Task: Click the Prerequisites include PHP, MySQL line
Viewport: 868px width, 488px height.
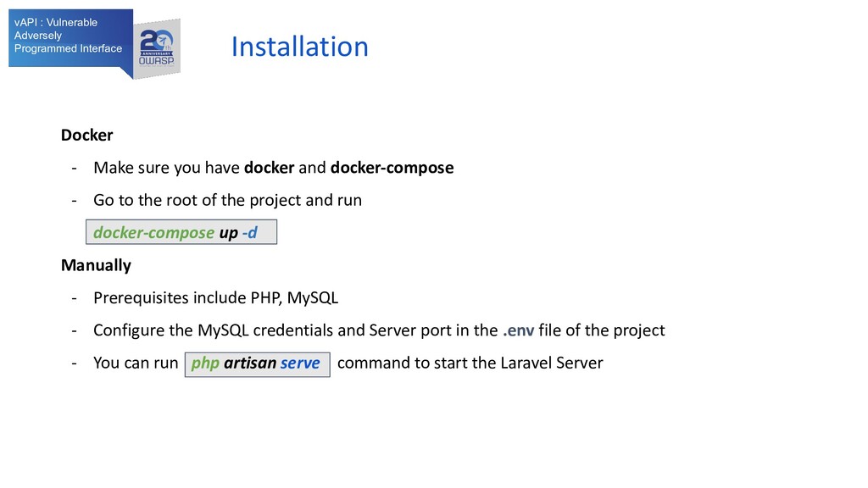Action: pyautogui.click(x=215, y=297)
